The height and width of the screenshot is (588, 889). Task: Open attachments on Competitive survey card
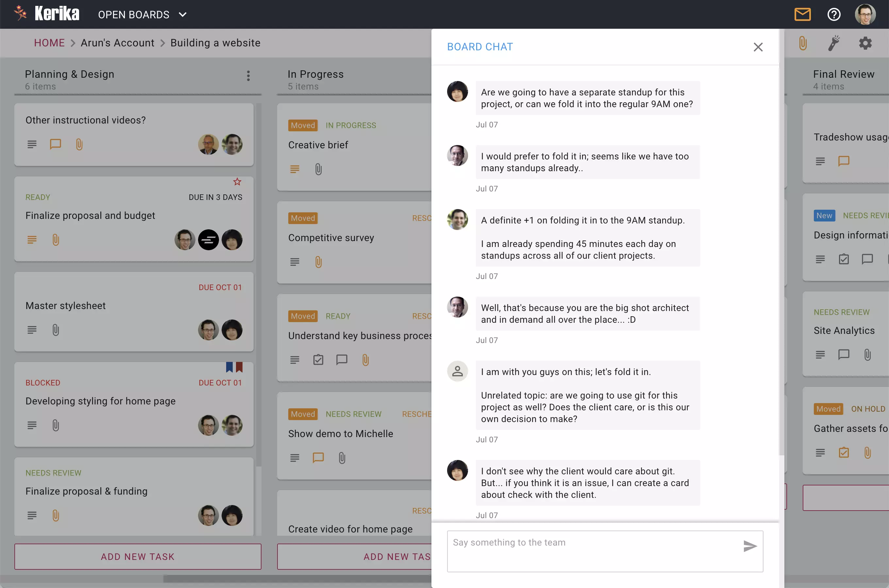pos(318,262)
